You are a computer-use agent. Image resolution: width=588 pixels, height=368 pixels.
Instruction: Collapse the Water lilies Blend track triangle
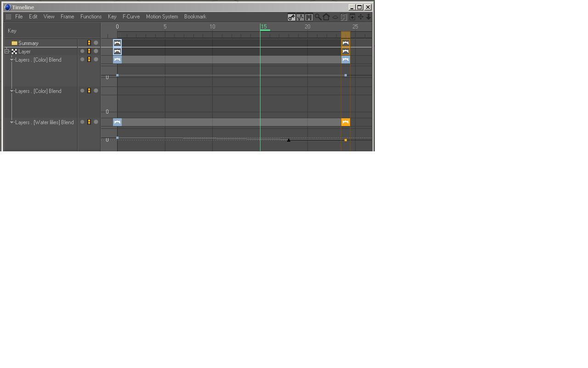[x=12, y=122]
